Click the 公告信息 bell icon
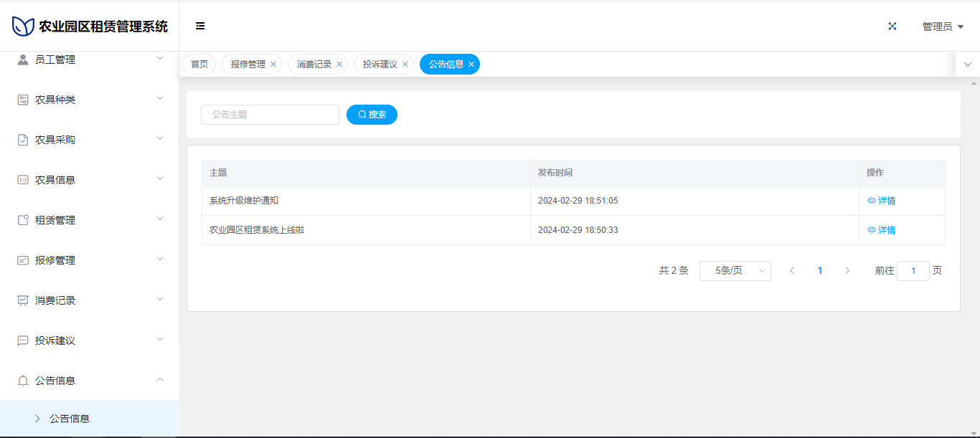This screenshot has height=438, width=980. 23,381
